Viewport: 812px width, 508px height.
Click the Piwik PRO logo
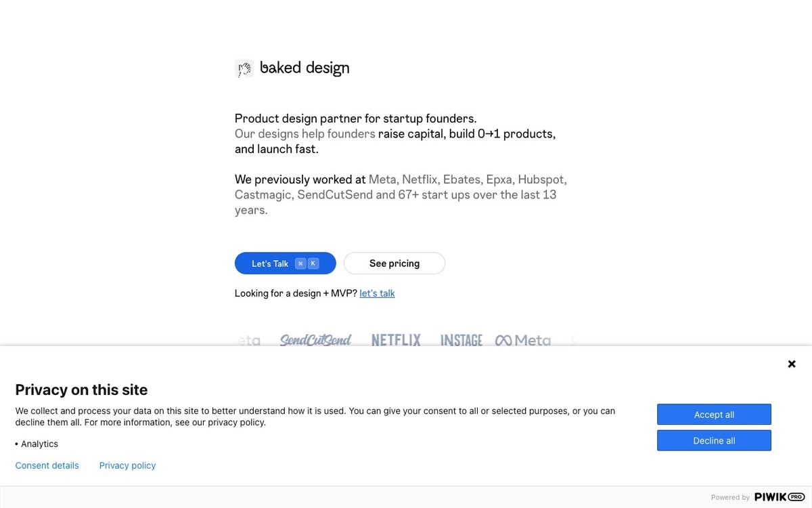(780, 497)
